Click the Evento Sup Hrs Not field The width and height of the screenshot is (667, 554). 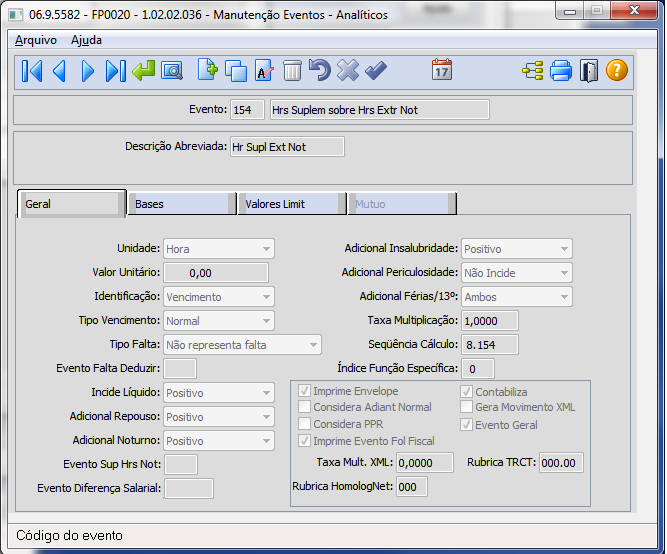point(181,464)
